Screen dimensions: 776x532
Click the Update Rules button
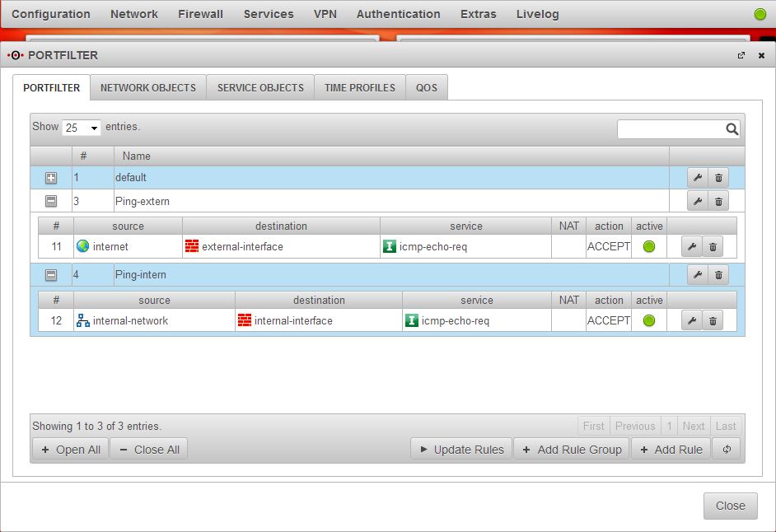coord(461,450)
